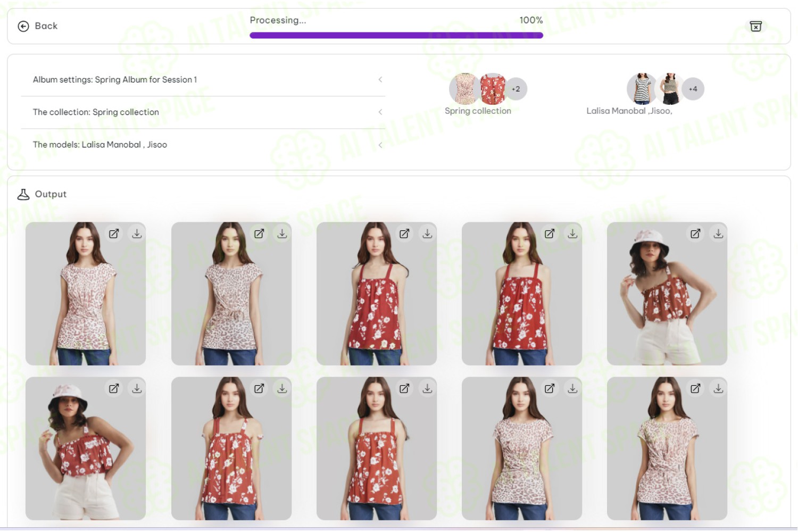
Task: Expand The collection row chevron
Action: pos(380,112)
